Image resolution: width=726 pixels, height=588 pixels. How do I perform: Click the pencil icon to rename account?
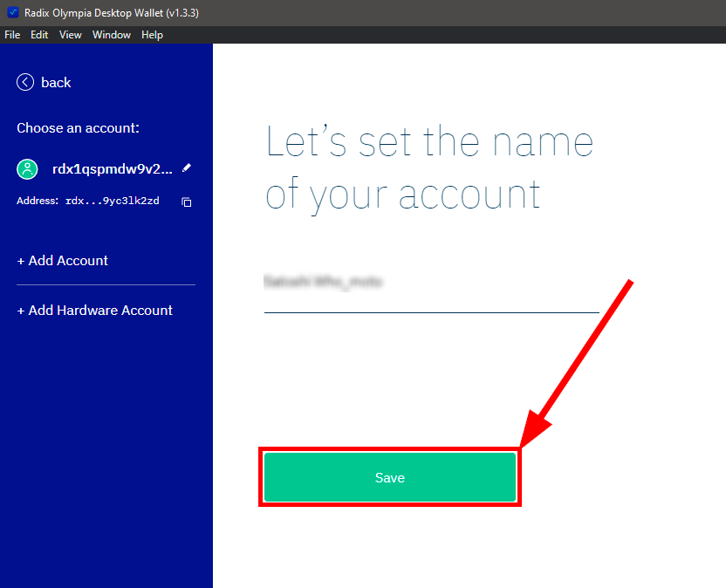pyautogui.click(x=186, y=168)
